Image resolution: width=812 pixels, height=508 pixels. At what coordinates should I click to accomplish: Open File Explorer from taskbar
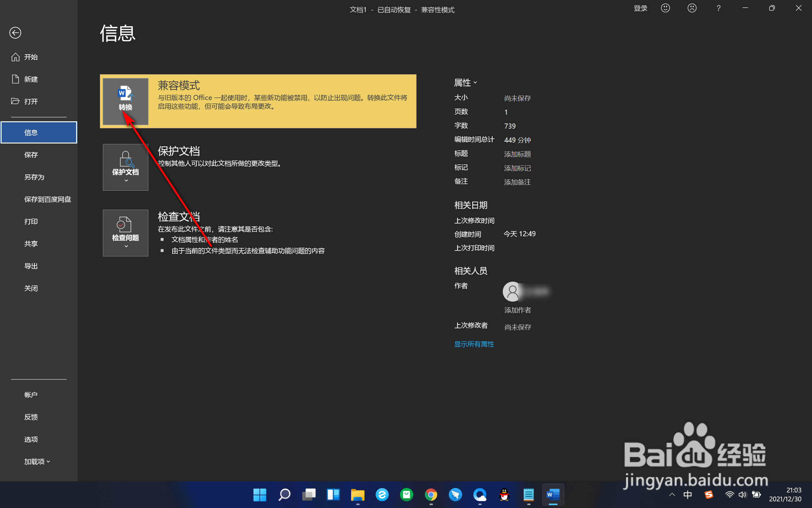coord(358,495)
